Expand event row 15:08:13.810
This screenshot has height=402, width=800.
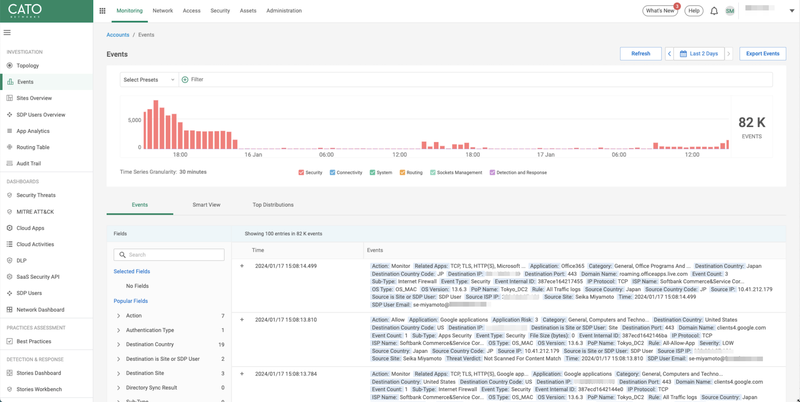242,320
